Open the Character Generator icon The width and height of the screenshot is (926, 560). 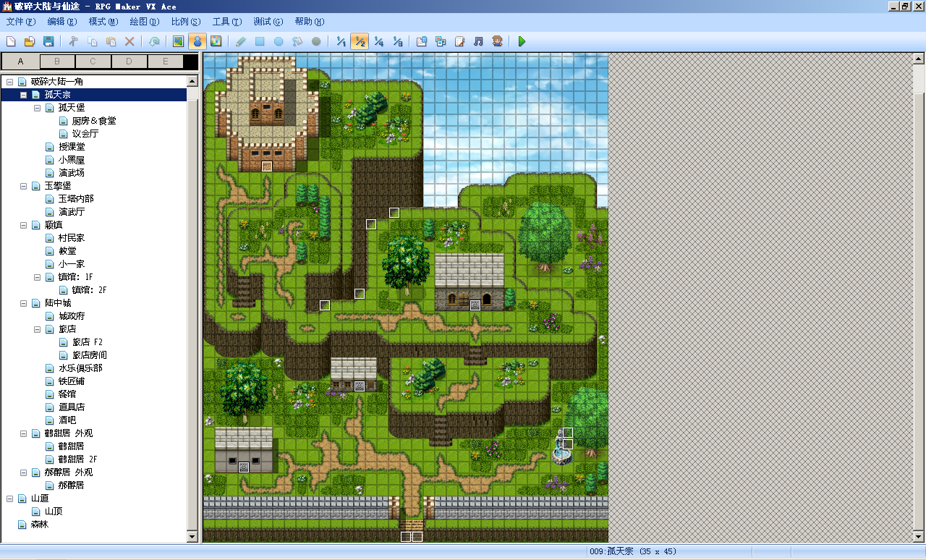(x=497, y=41)
